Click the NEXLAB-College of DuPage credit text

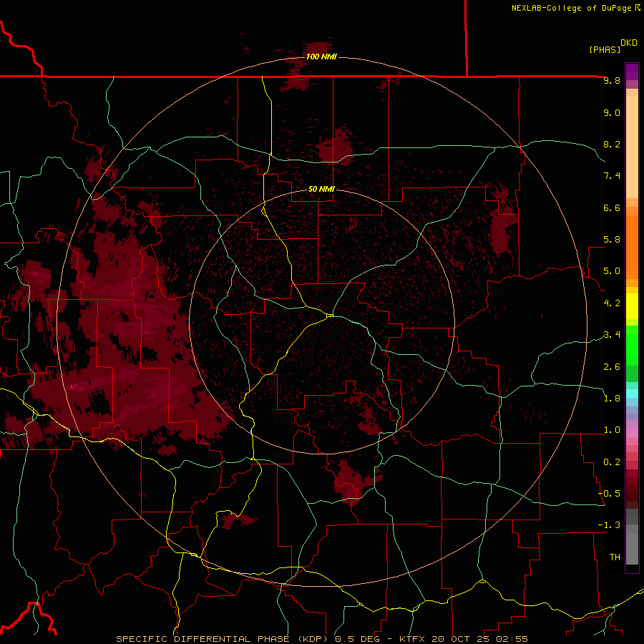click(575, 8)
